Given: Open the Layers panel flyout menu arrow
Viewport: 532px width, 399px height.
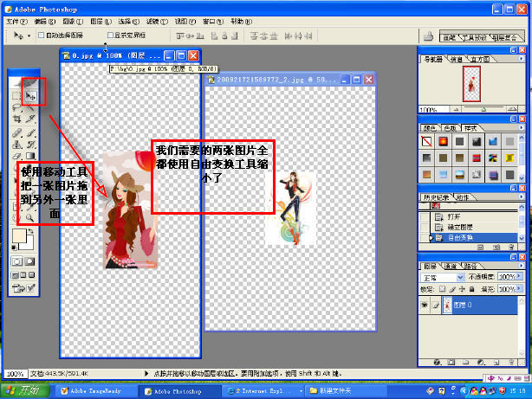Looking at the screenshot, I should point(521,266).
